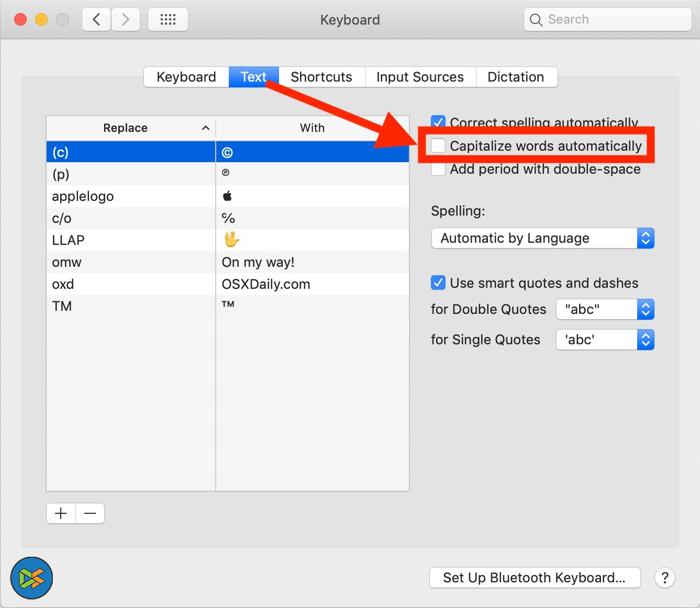Switch to Input Sources tab

(x=420, y=77)
